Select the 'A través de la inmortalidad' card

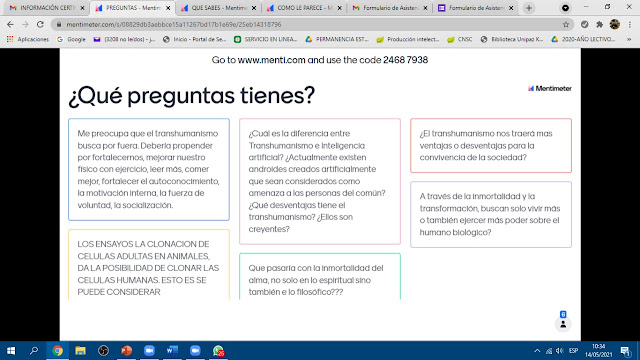[491, 214]
